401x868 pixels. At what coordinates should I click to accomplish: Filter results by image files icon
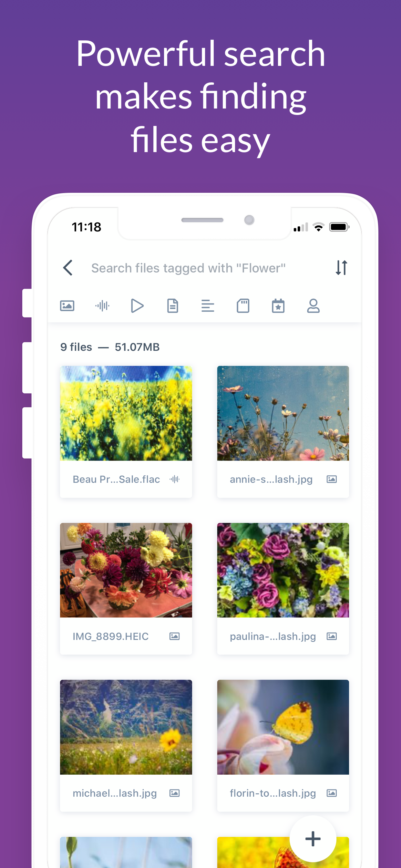[x=67, y=306]
